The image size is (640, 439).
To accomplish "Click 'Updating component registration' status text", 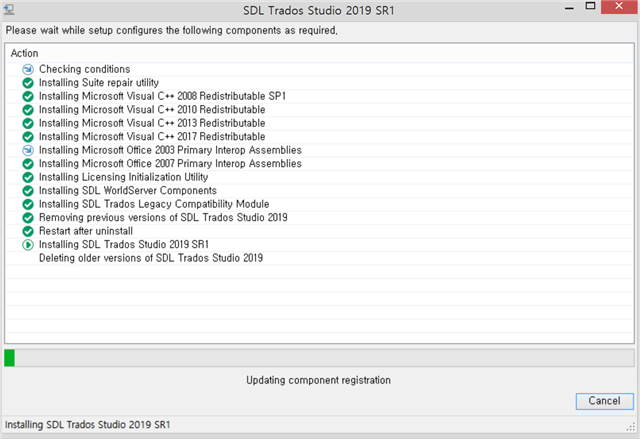I will coord(318,380).
